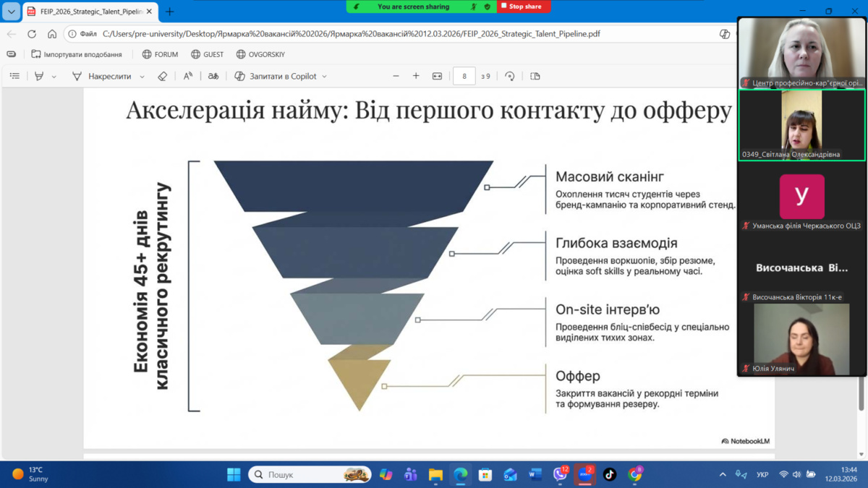Open the table of contents panel

pos(14,76)
